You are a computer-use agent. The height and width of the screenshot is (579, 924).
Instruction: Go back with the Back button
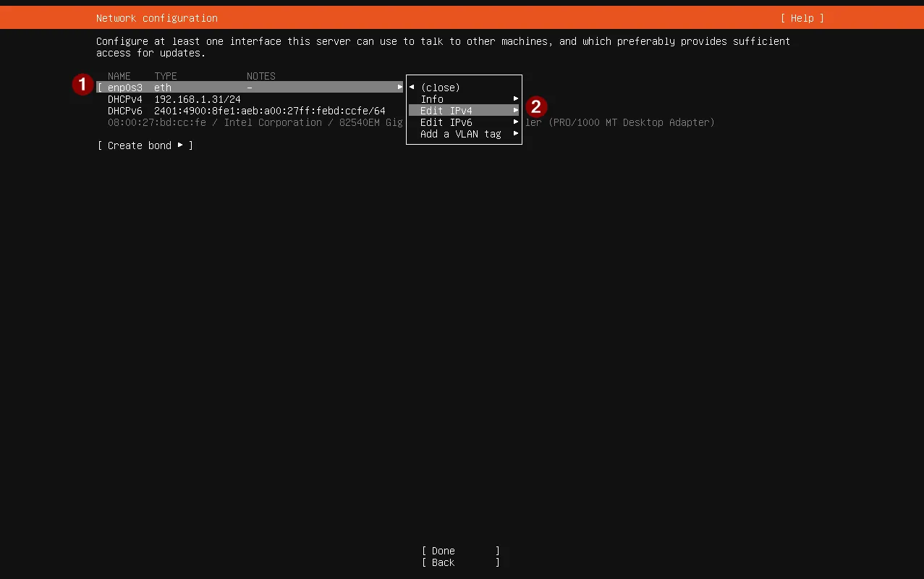point(461,562)
